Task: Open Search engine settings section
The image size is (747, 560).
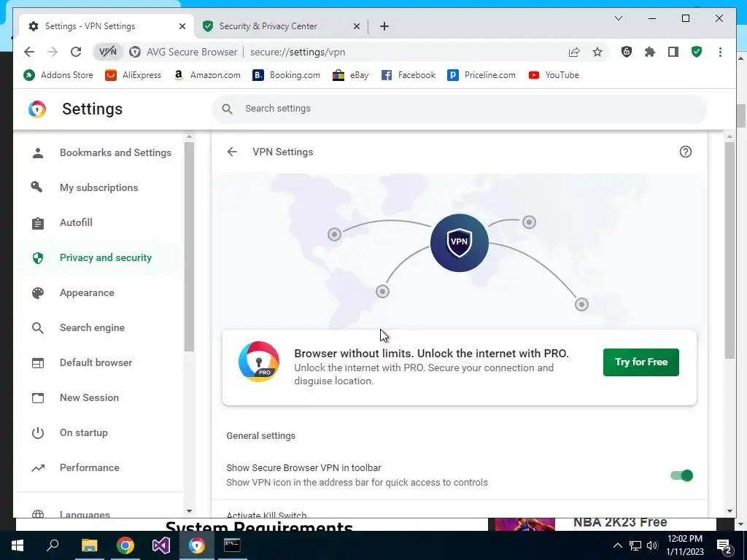Action: 99,327
